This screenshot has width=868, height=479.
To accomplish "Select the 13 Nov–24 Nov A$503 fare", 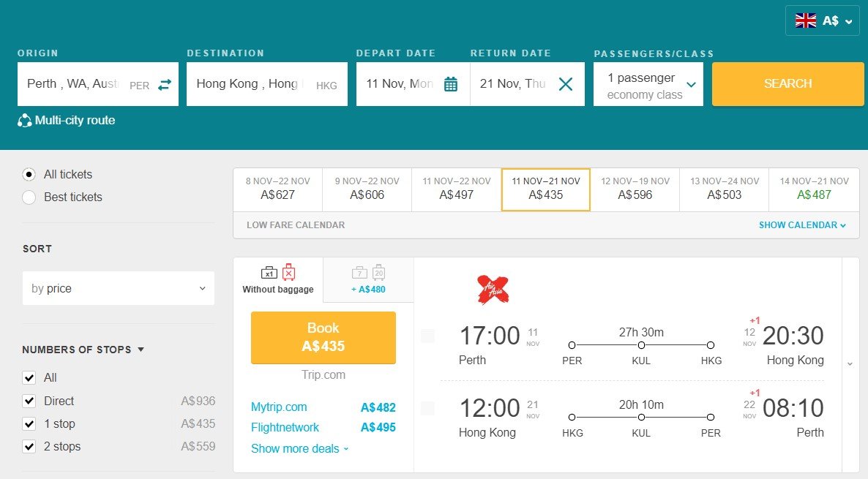I will [x=725, y=189].
